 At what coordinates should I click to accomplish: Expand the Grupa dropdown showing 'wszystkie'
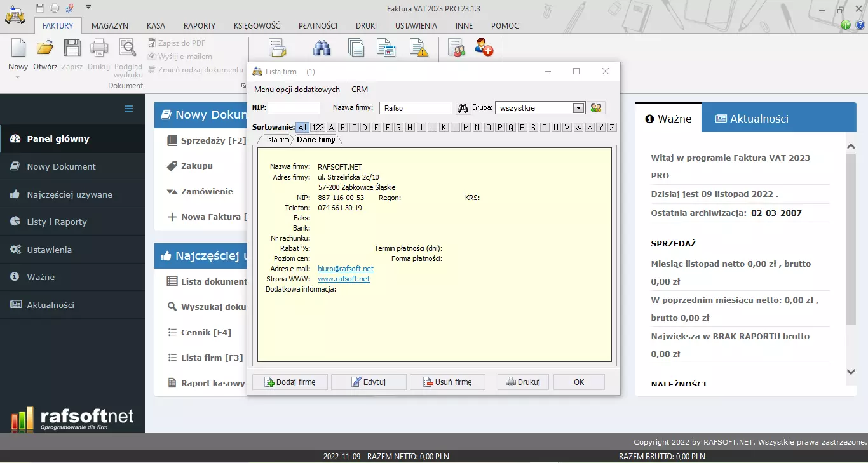click(578, 108)
